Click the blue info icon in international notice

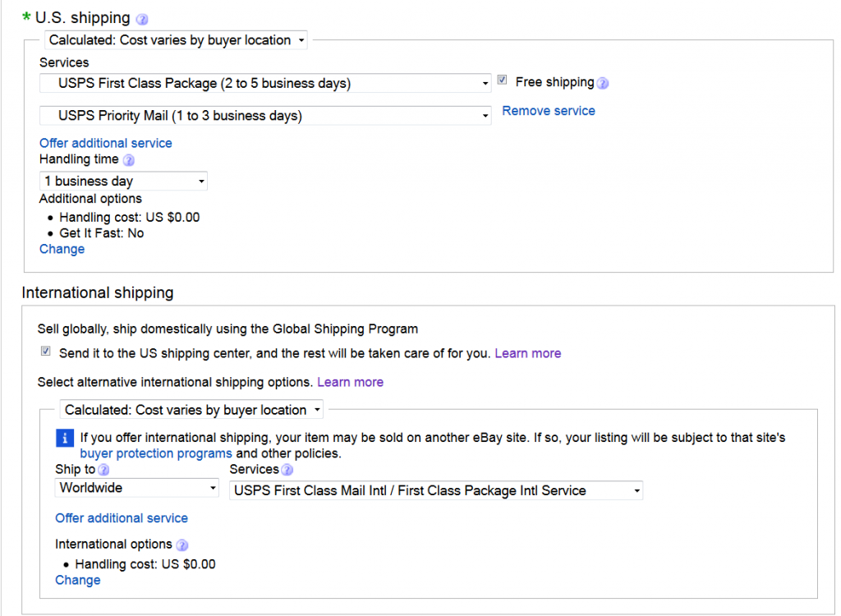(x=65, y=438)
